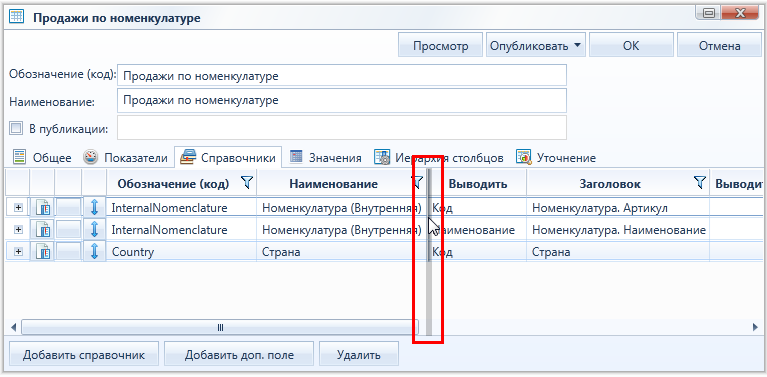Expand the Country row with the plus

pos(18,252)
